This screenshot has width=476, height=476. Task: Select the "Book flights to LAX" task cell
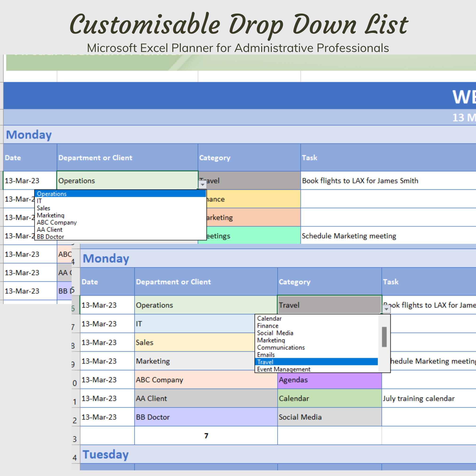[360, 181]
